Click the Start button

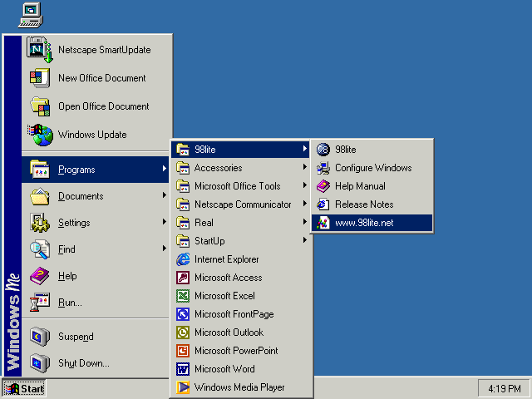(24, 388)
